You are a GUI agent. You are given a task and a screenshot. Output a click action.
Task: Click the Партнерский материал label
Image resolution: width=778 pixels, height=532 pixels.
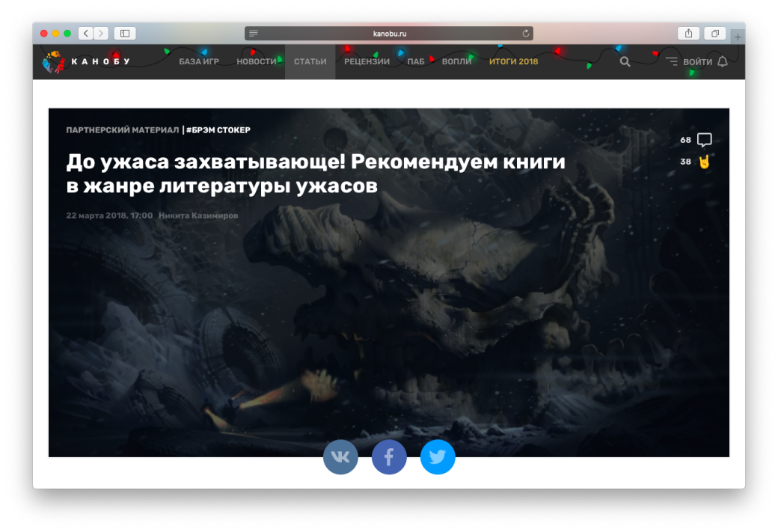(x=123, y=130)
